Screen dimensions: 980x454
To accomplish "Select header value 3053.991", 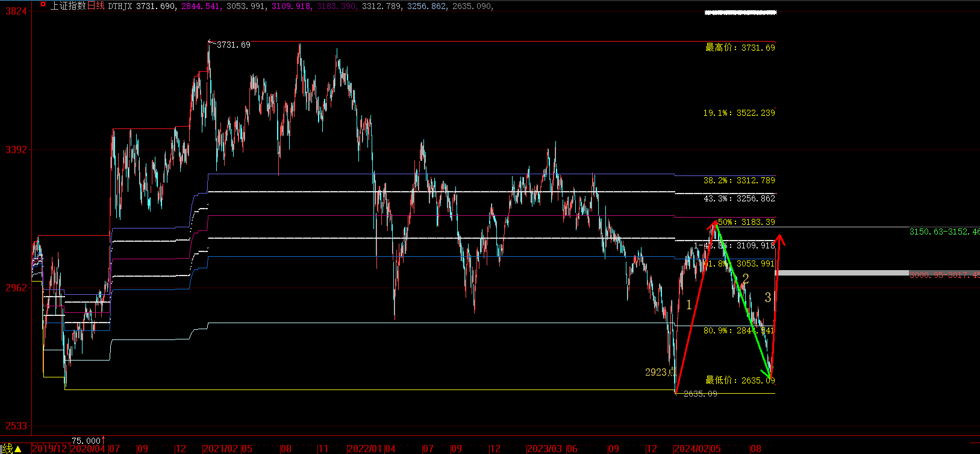I will [x=246, y=6].
